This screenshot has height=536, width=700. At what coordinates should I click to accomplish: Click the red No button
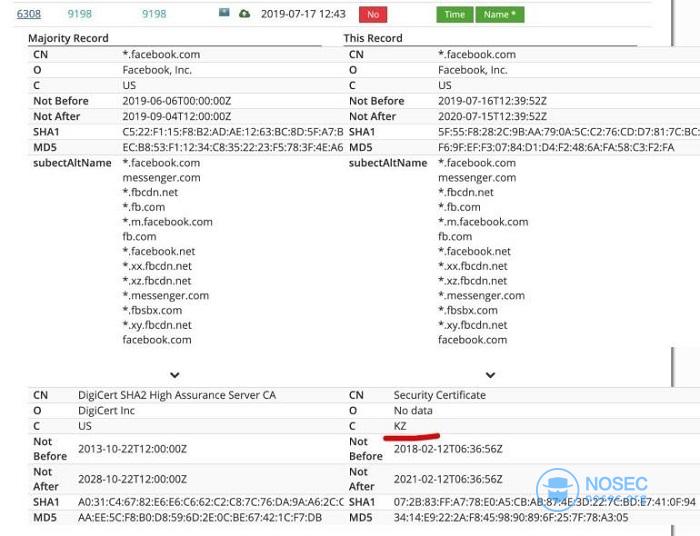[x=373, y=15]
